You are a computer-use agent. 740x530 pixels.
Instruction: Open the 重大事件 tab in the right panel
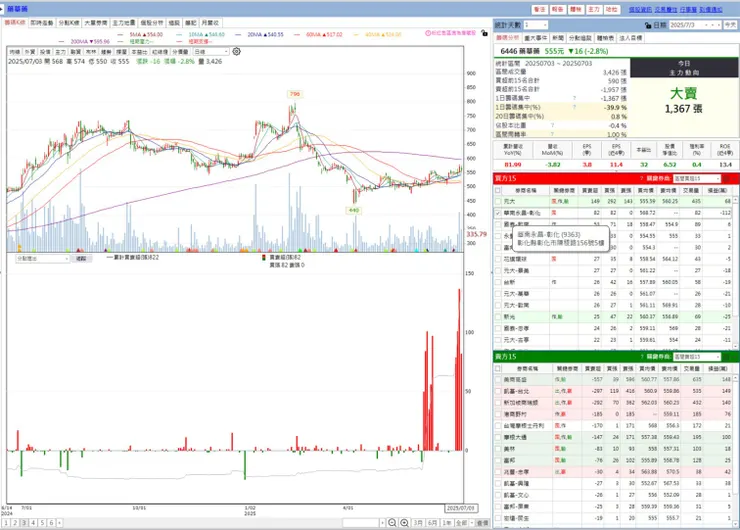pyautogui.click(x=535, y=38)
